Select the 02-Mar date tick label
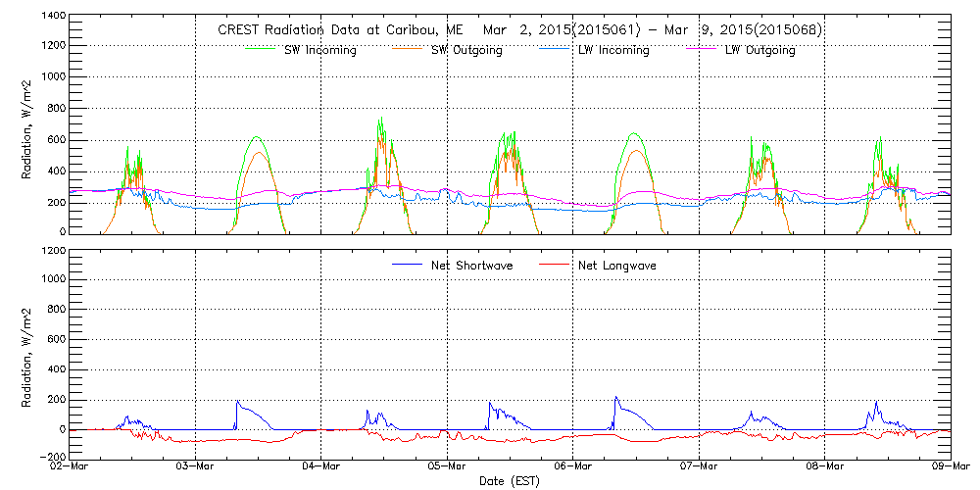This screenshot has width=980, height=490. pos(70,467)
